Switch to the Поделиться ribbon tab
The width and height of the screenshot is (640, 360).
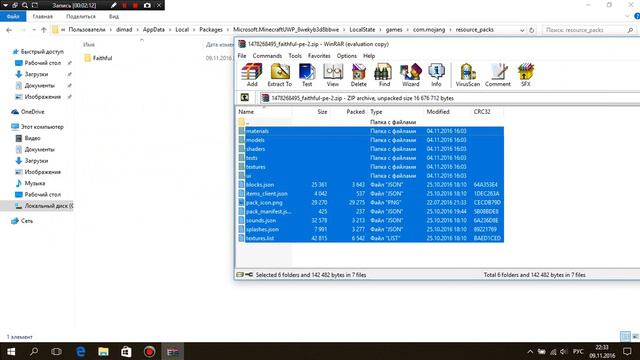[81, 16]
